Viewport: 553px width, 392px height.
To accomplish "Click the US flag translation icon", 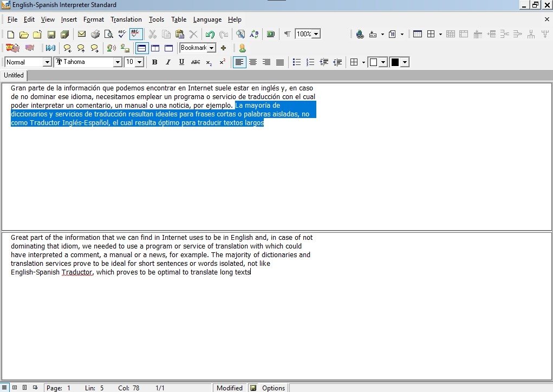I will [30, 48].
